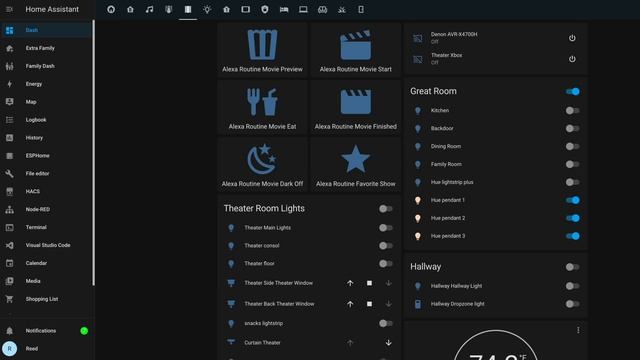Click the File editor wrench icon
Screen dimensions: 640x360
click(9, 173)
